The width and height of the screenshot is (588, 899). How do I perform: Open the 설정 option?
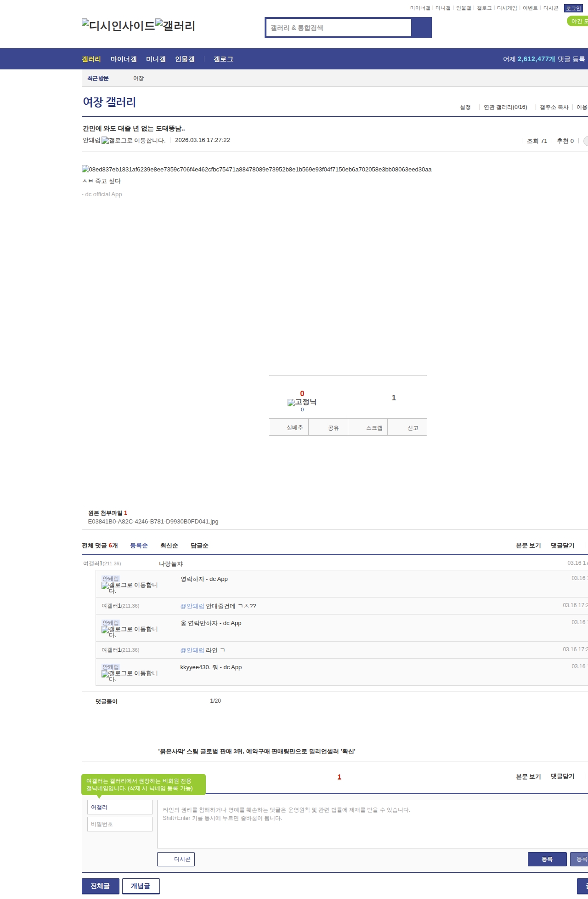pos(465,107)
